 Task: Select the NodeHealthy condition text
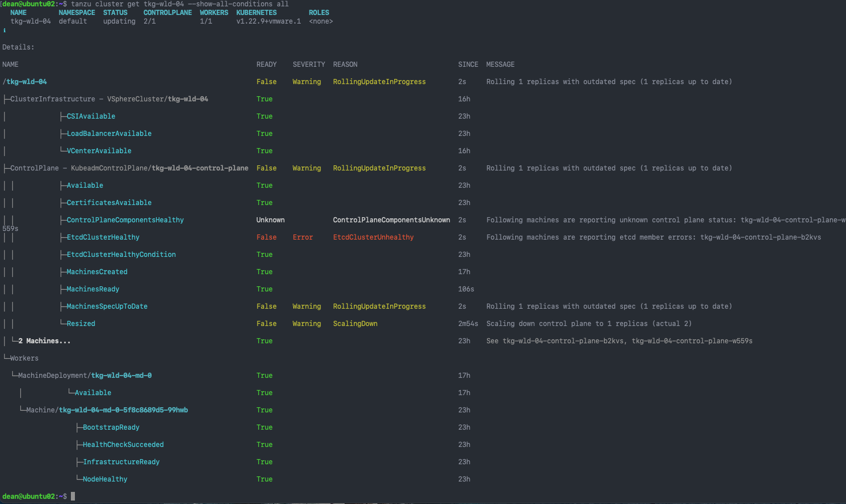tap(105, 479)
